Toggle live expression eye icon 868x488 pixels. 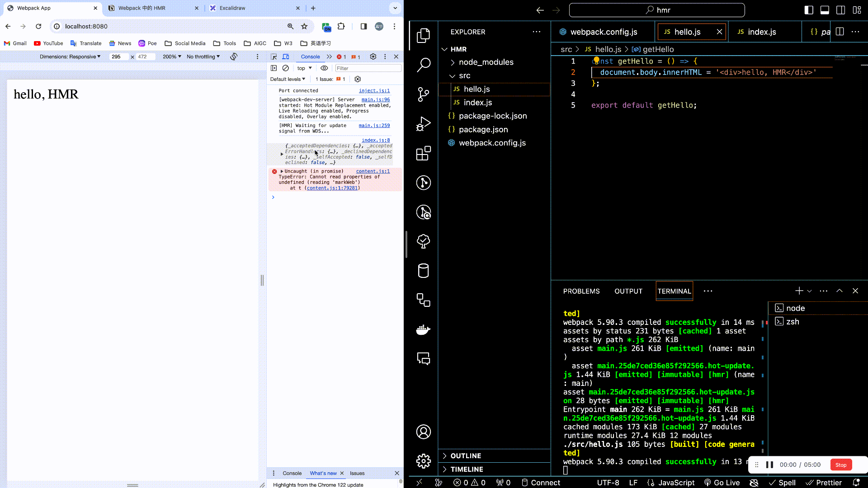tap(324, 68)
